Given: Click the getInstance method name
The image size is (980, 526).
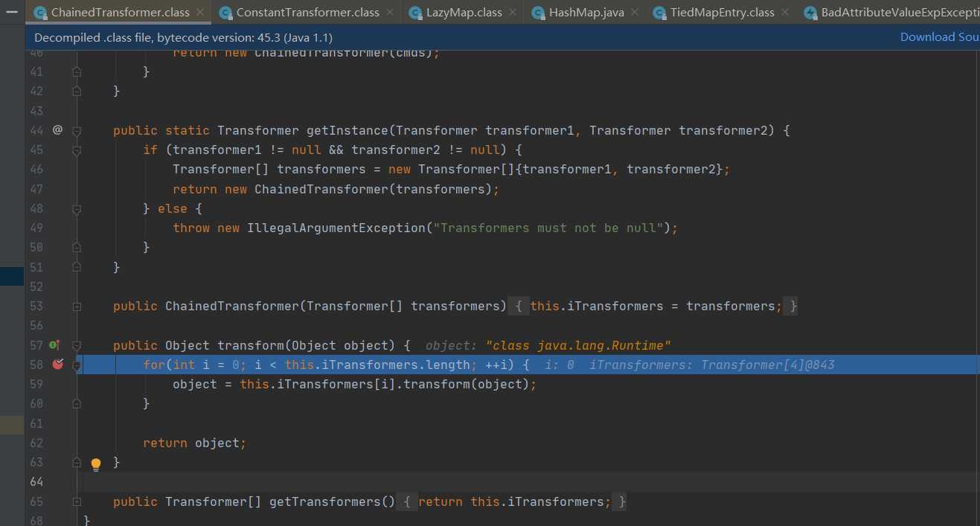Looking at the screenshot, I should pos(348,130).
